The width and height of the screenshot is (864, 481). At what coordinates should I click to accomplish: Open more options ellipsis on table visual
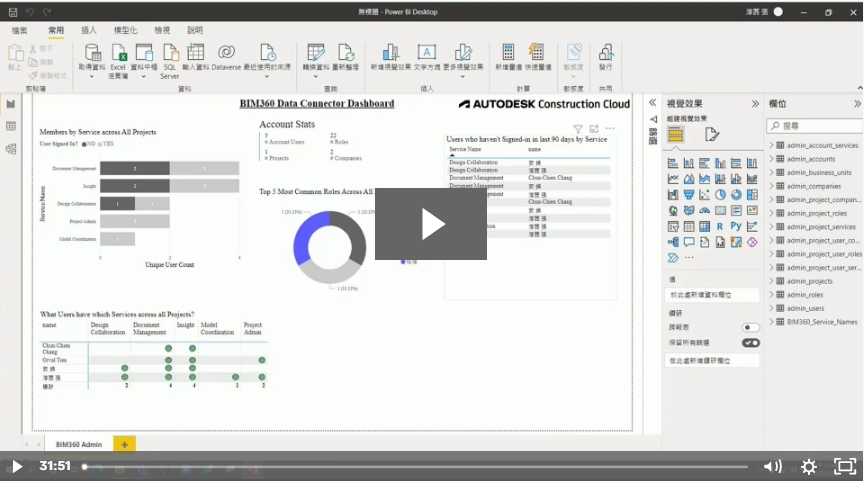[x=609, y=128]
